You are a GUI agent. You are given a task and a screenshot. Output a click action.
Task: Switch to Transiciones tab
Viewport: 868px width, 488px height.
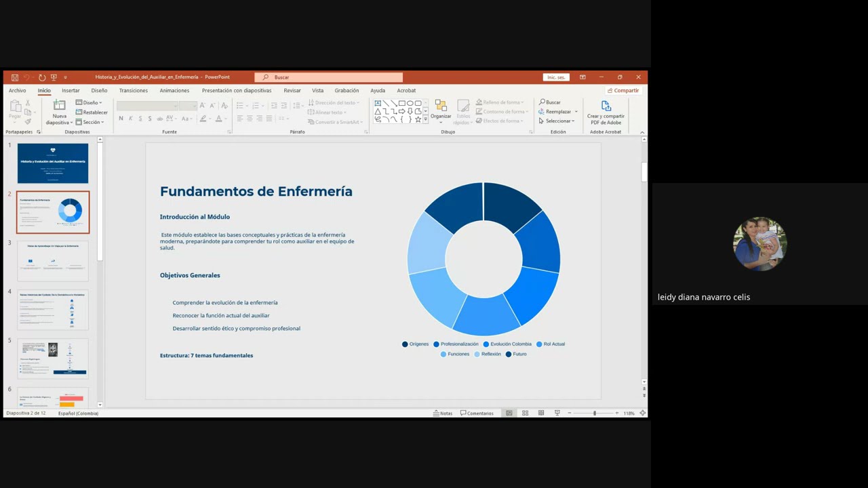(133, 90)
